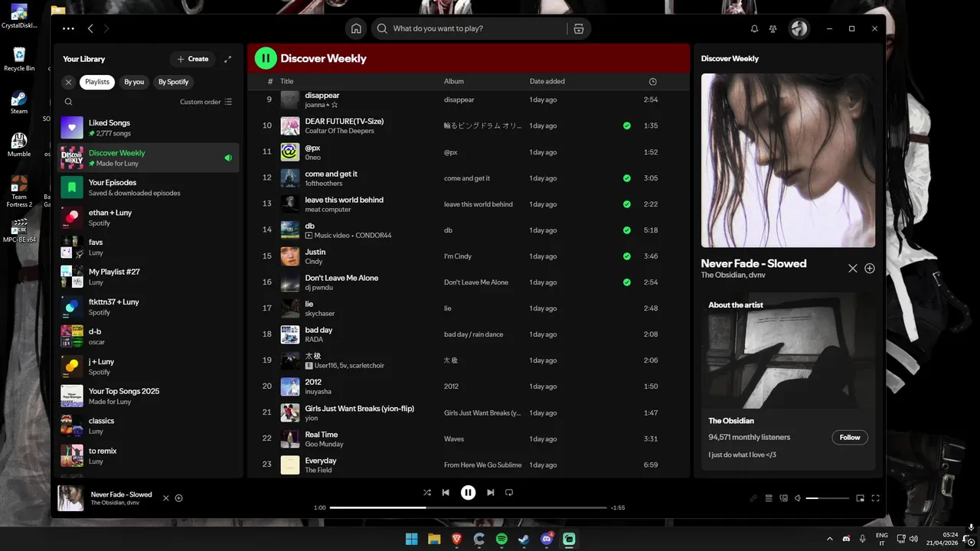Go back with the left arrow
The image size is (980, 551).
click(90, 28)
